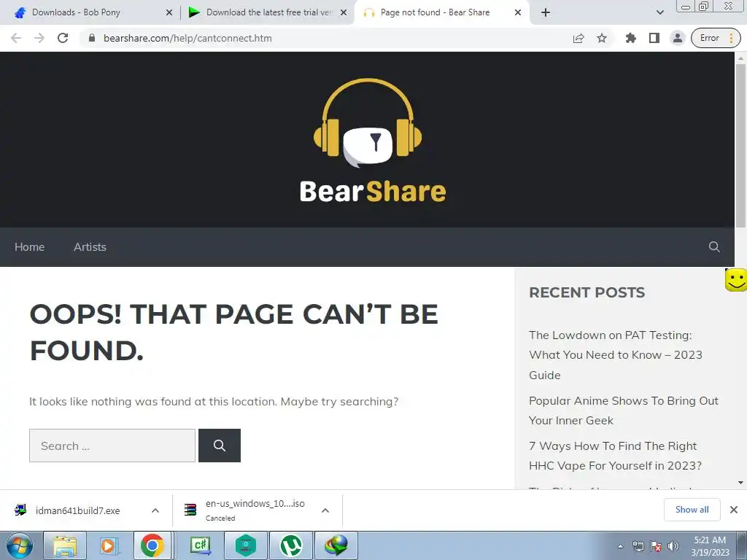Open Popular Anime Shows post link
The height and width of the screenshot is (560, 747).
(623, 411)
